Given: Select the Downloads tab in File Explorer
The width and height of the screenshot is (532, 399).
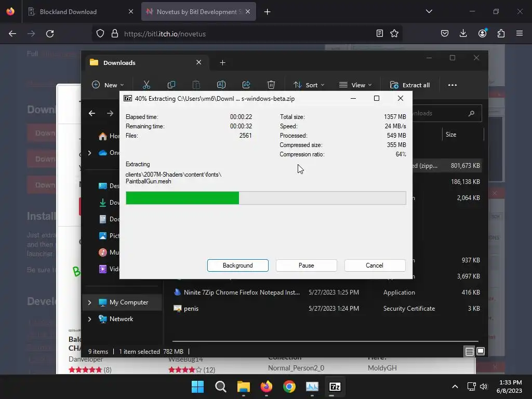Looking at the screenshot, I should [146, 62].
